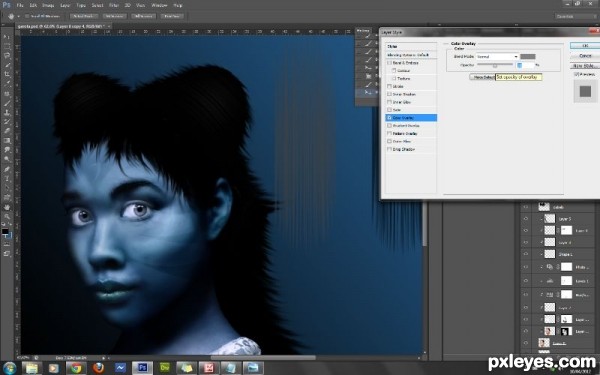Enable Inner Glow checkbox
This screenshot has width=600, height=375.
390,102
